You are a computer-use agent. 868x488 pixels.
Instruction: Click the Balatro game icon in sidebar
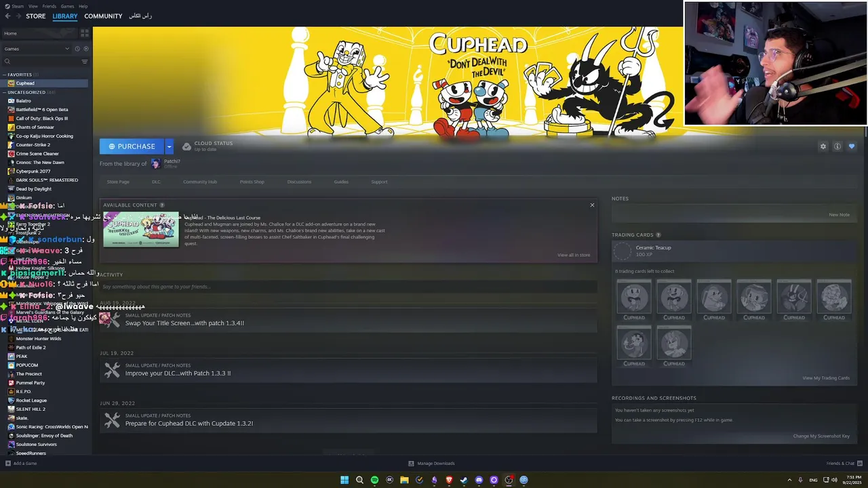[x=11, y=100]
